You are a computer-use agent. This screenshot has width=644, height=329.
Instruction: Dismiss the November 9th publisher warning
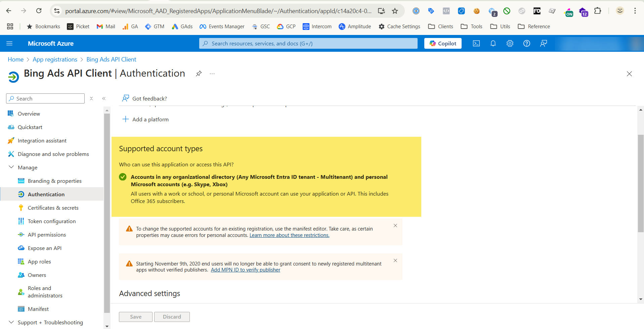coord(395,260)
